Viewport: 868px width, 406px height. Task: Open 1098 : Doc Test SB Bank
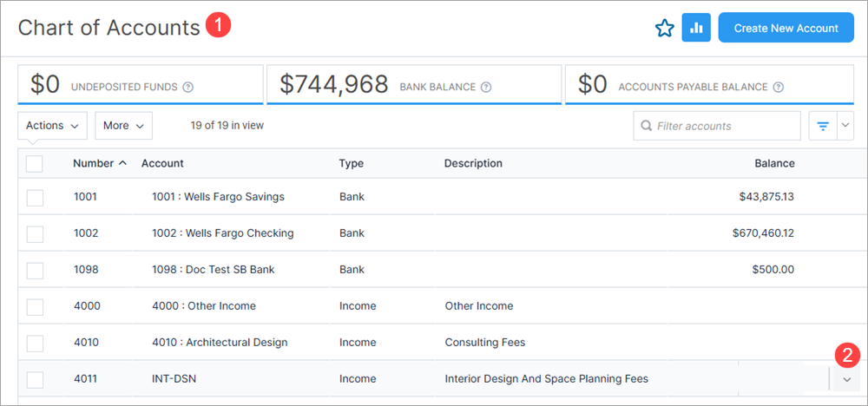214,270
